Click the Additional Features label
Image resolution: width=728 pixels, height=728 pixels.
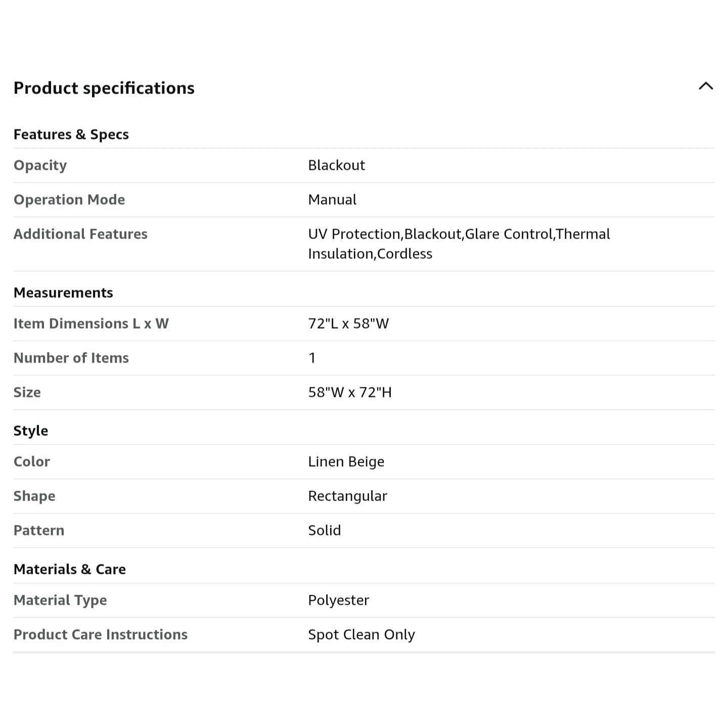pyautogui.click(x=81, y=234)
